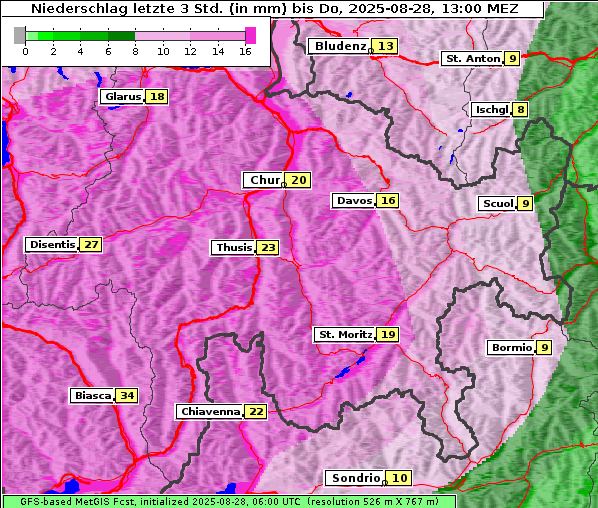Click the magenta 16+ legend swatch
The image size is (598, 508).
pyautogui.click(x=251, y=35)
